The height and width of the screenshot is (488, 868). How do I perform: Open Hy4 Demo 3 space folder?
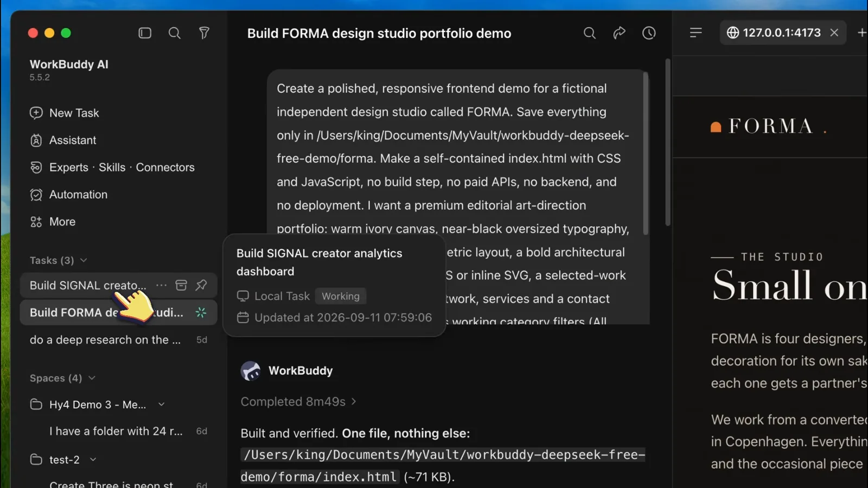click(x=98, y=404)
